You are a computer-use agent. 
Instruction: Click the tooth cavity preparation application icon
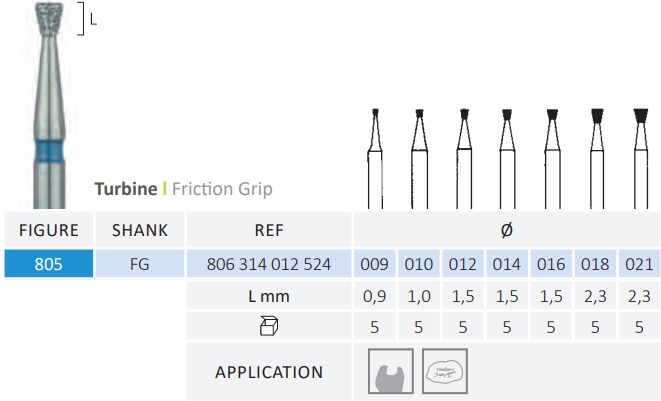(x=391, y=371)
